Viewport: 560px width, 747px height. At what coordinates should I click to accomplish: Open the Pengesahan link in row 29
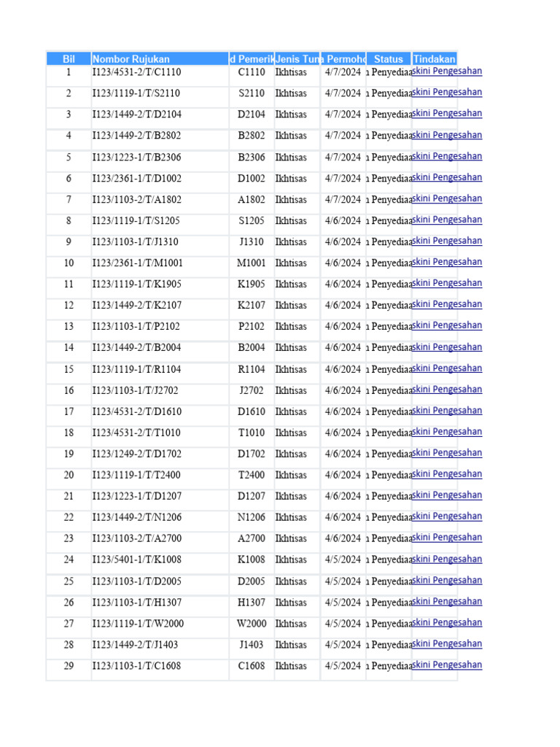446,665
